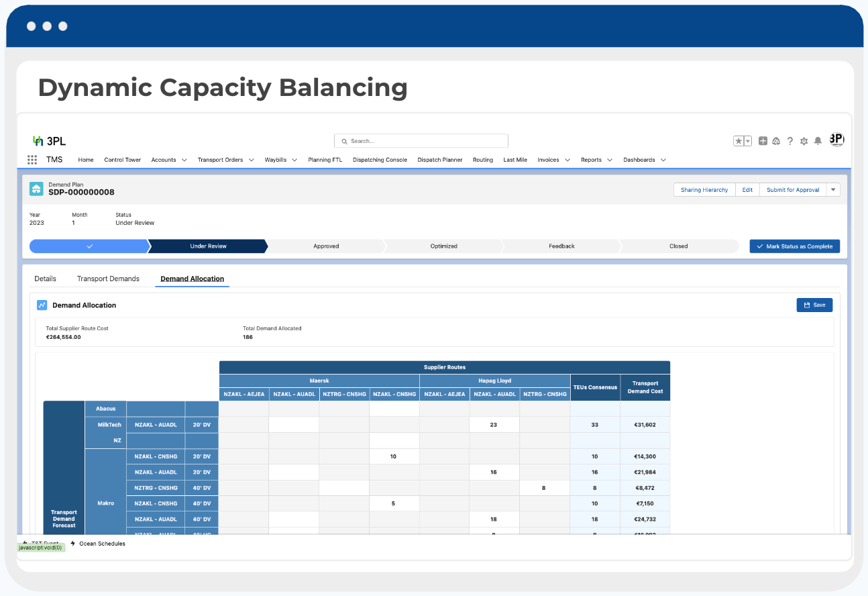Image resolution: width=868 pixels, height=596 pixels.
Task: Expand the Dashboards dropdown chevron
Action: coord(663,160)
